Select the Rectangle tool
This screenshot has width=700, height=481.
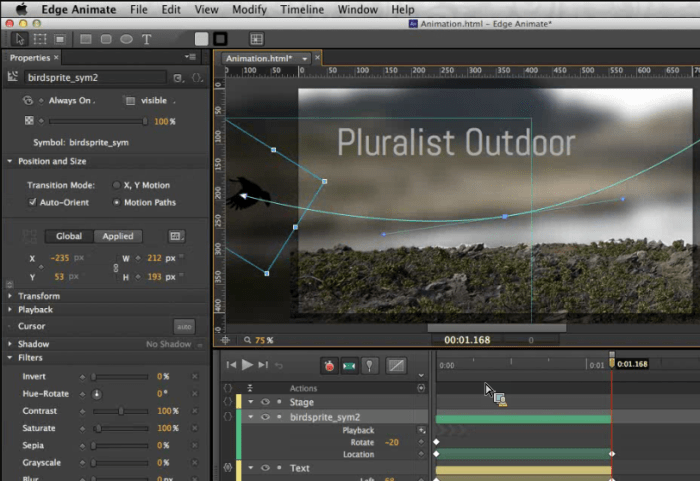click(x=86, y=39)
